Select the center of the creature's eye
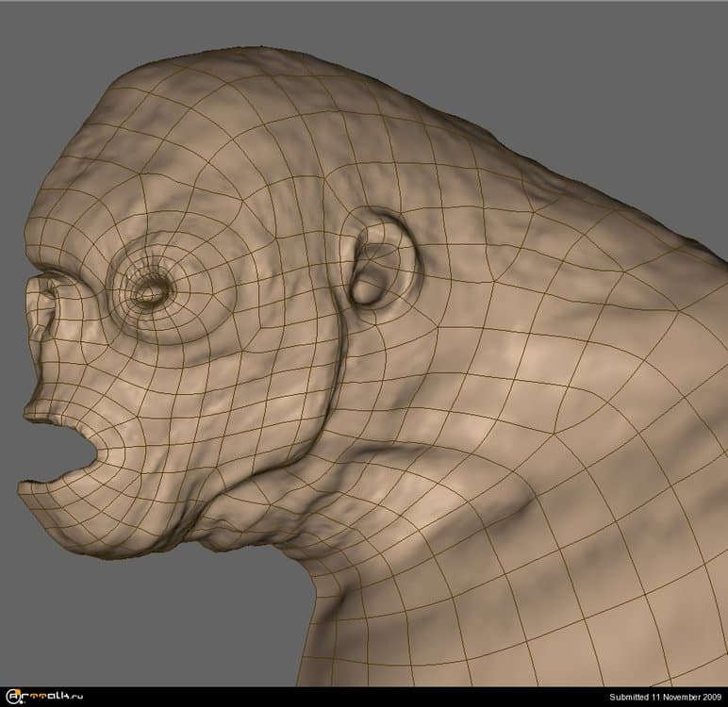This screenshot has width=728, height=707. click(150, 294)
